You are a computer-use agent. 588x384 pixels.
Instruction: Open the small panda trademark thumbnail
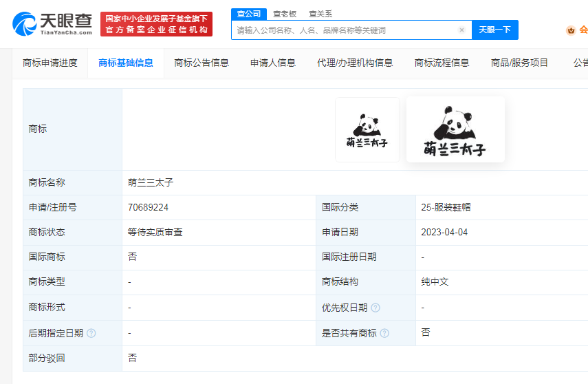[x=367, y=129]
